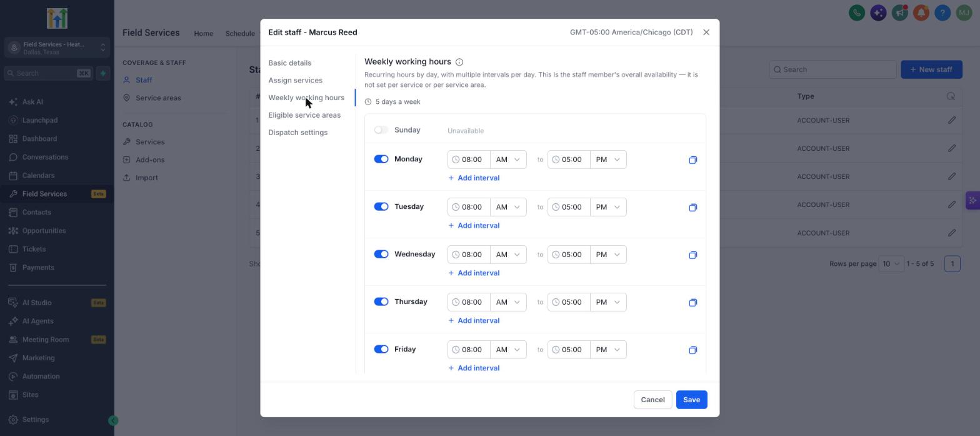Add interval for Thursday
The height and width of the screenshot is (436, 980).
(474, 321)
